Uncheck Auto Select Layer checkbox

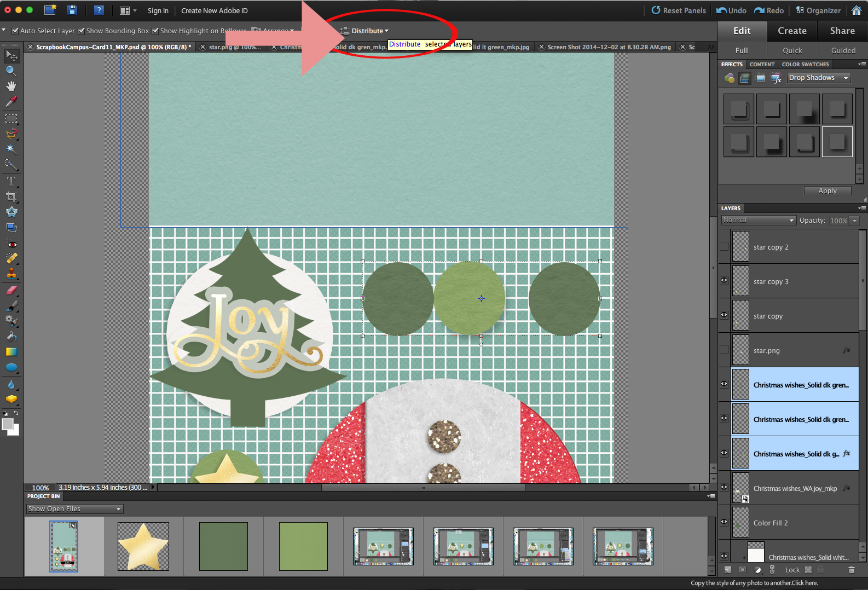tap(15, 31)
